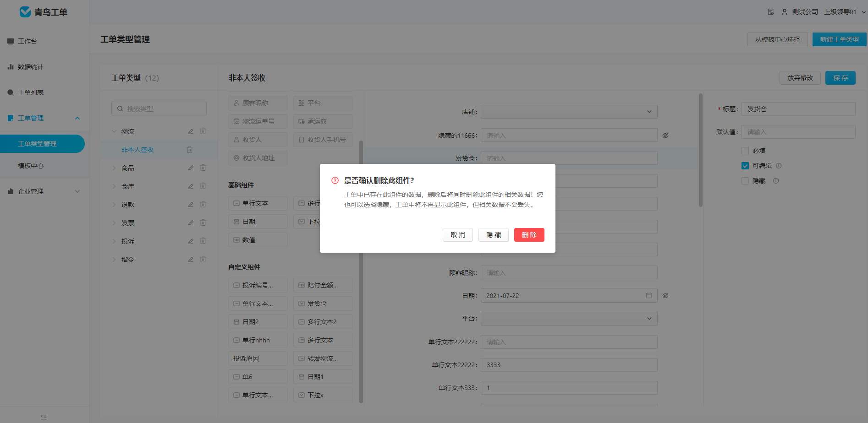
Task: Delete the 指令 type with trash icon
Action: (203, 259)
